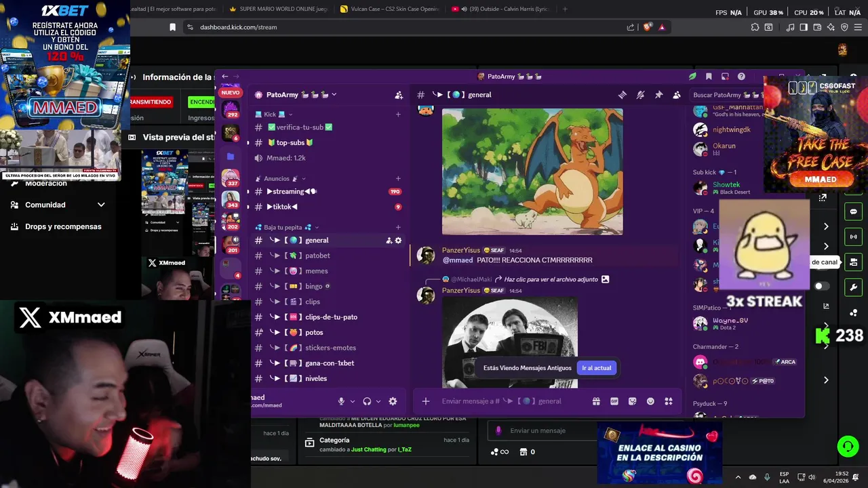Screen dimensions: 868x488
Task: Open headphone output options arrow
Action: pyautogui.click(x=378, y=401)
